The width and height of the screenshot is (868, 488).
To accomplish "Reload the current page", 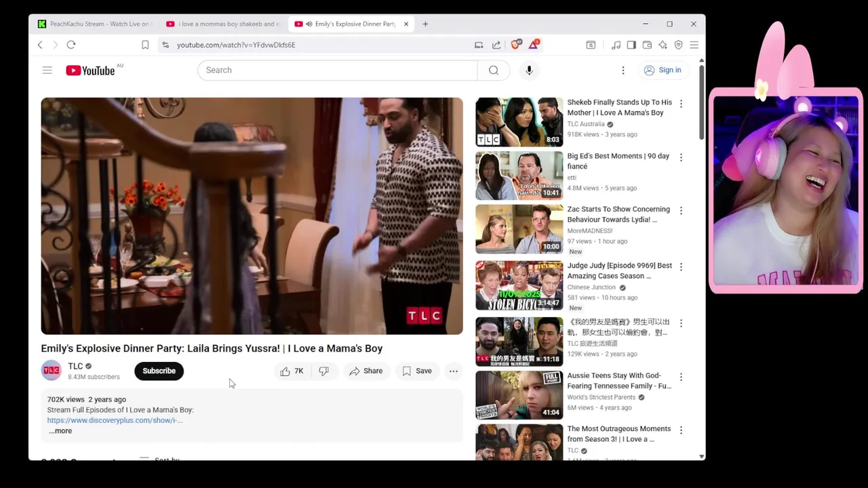I will [x=71, y=45].
